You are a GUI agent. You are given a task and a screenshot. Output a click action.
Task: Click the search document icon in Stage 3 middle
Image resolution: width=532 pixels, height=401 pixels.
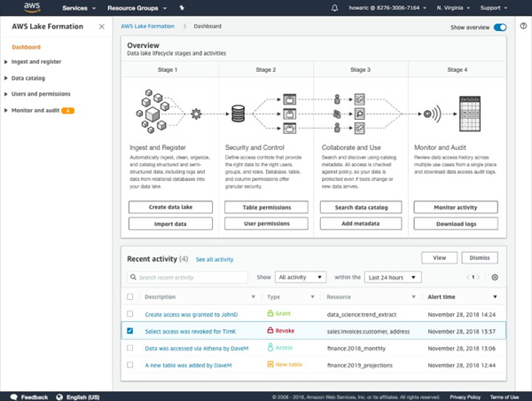pos(359,114)
